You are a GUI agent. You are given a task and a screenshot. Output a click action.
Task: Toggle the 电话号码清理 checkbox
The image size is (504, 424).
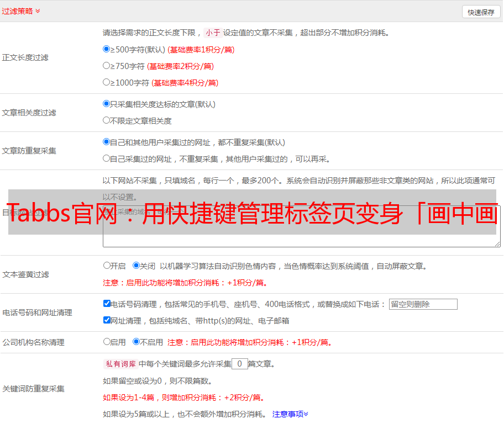[107, 304]
